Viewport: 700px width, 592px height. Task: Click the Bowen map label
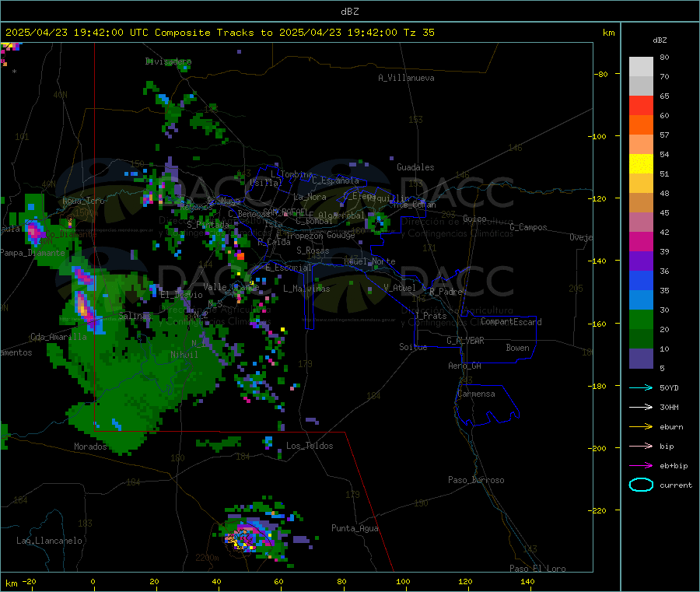coord(517,348)
